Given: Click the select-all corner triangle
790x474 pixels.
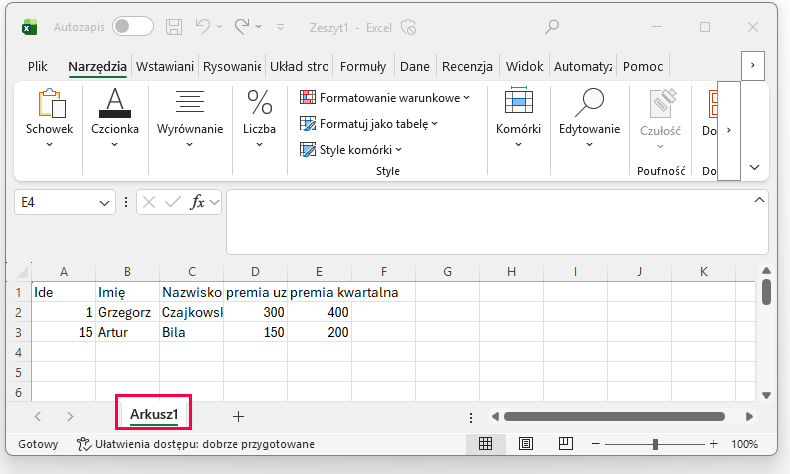Looking at the screenshot, I should [22, 273].
